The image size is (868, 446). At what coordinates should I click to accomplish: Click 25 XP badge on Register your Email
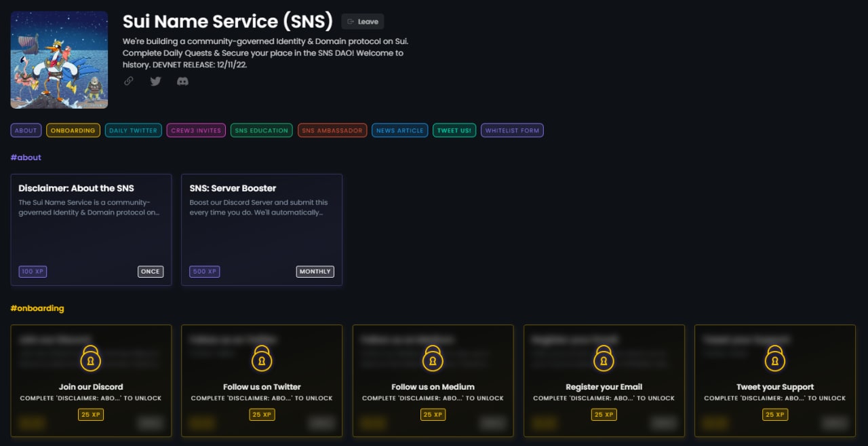click(x=604, y=414)
